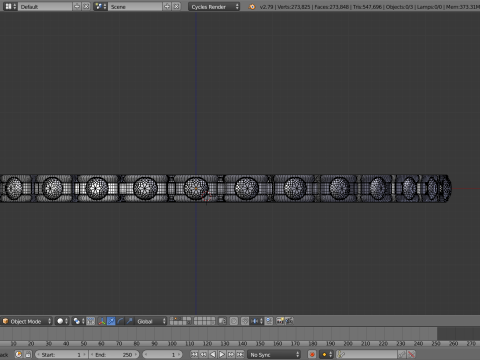Open the No Sync playback dropdown

[274, 354]
